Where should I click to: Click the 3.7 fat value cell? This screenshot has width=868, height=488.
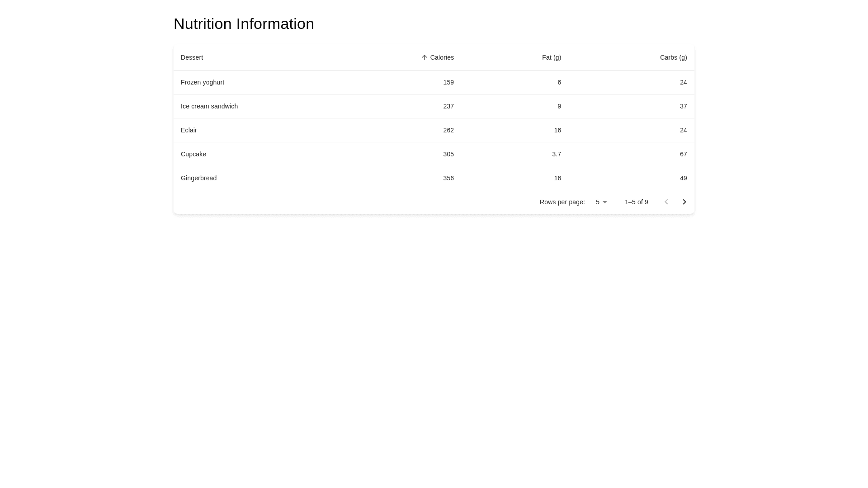coord(556,154)
